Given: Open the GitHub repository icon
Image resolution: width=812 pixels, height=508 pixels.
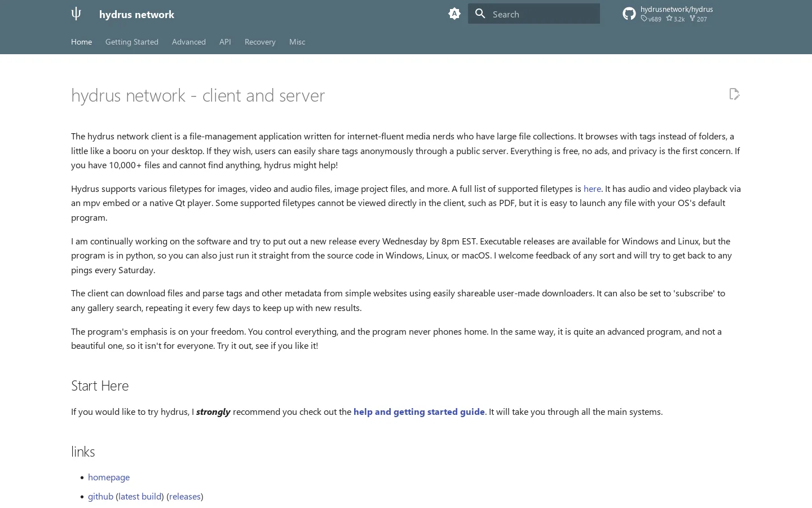Looking at the screenshot, I should coord(629,14).
